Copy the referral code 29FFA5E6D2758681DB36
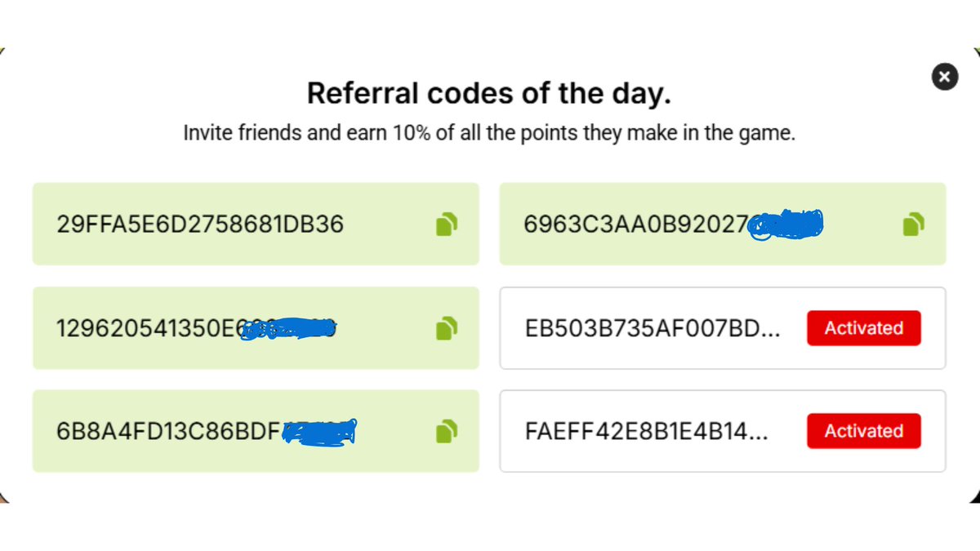The image size is (980, 551). [x=446, y=224]
